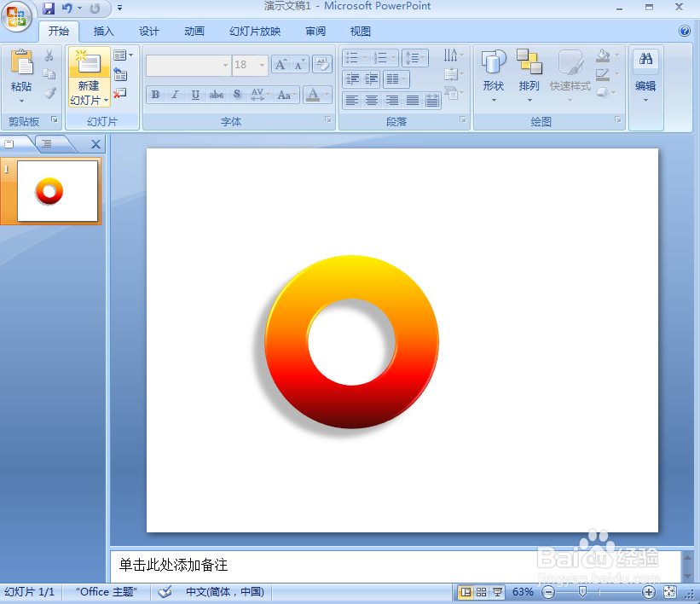
Task: Expand the slide Layout dropdown
Action: click(124, 55)
